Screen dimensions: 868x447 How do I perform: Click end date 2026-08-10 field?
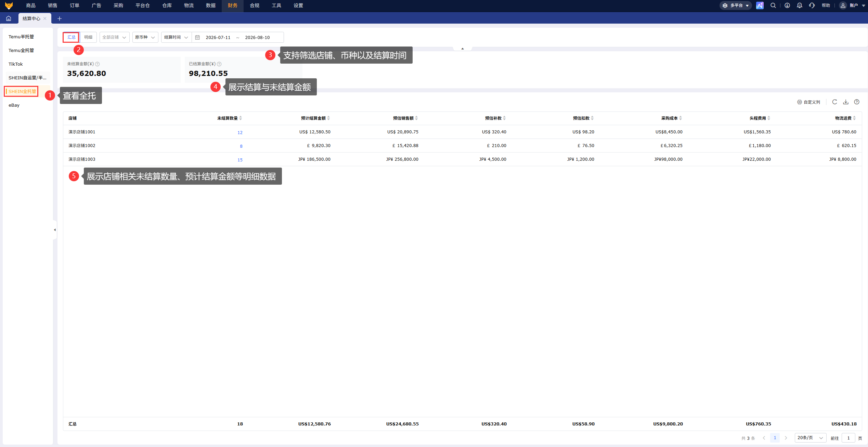tap(257, 37)
